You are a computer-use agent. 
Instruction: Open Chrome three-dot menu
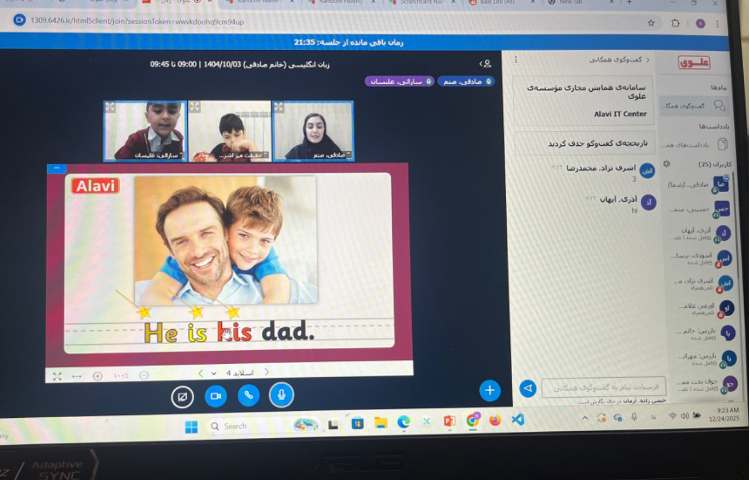point(717,23)
